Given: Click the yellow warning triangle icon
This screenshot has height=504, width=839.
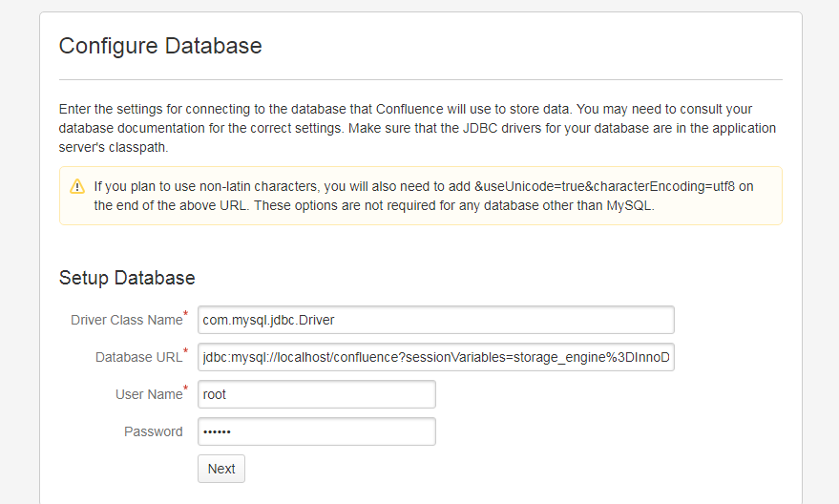Looking at the screenshot, I should tap(77, 186).
